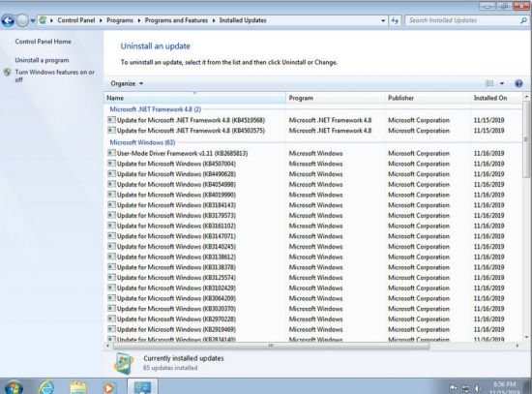Screen dimensions: 532x394
Task: Open address bar history dropdown
Action: (x=383, y=20)
